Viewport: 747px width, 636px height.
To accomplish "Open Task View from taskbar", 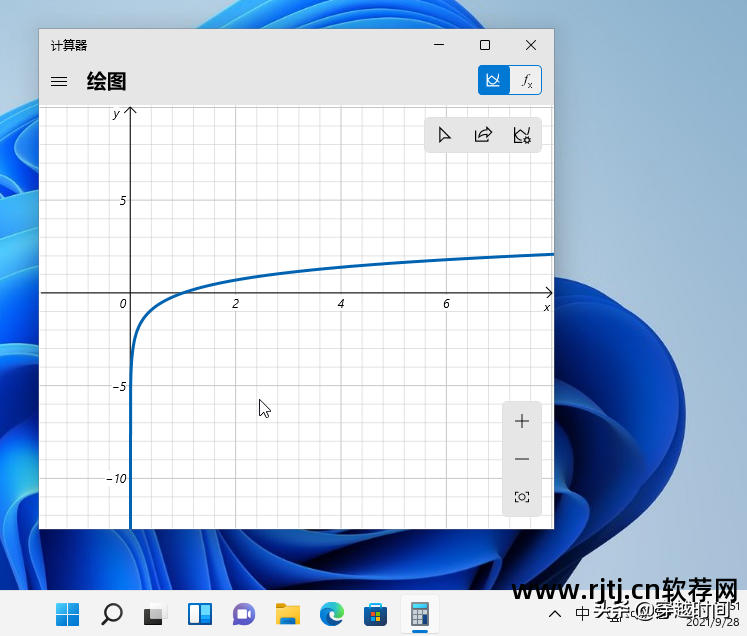I will click(156, 614).
